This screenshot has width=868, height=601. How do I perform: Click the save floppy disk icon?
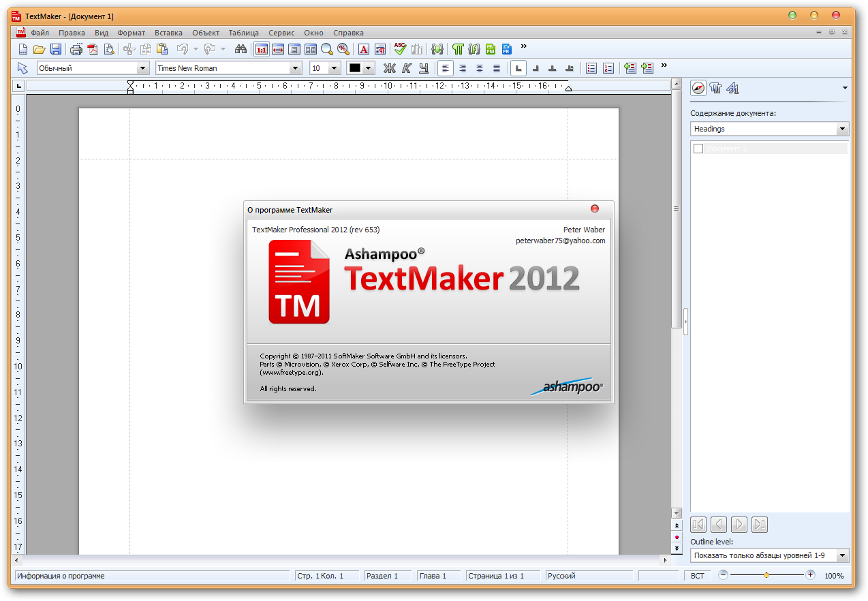click(x=56, y=49)
